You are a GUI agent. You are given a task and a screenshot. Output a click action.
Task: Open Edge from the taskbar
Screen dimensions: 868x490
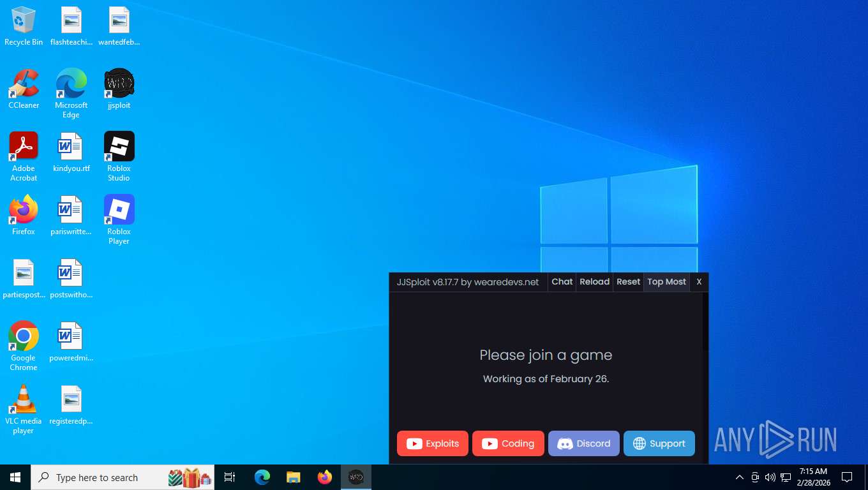[262, 477]
